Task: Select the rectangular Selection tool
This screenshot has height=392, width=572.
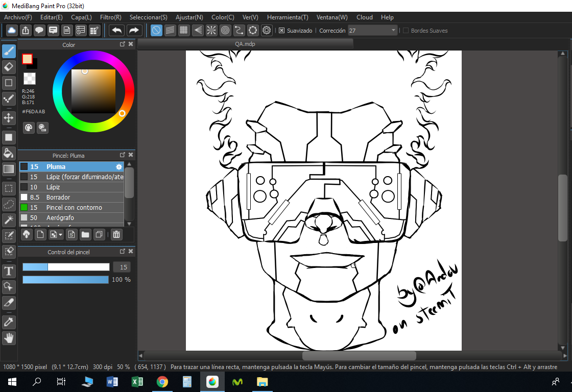Action: [x=9, y=188]
